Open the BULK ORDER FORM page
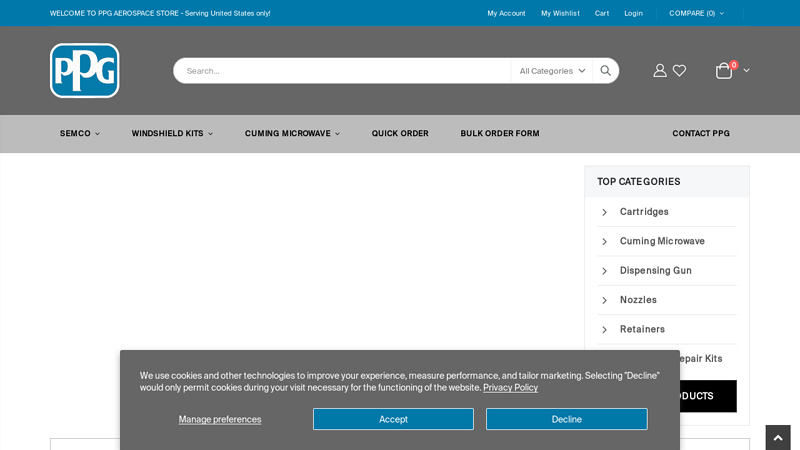 pyautogui.click(x=500, y=133)
